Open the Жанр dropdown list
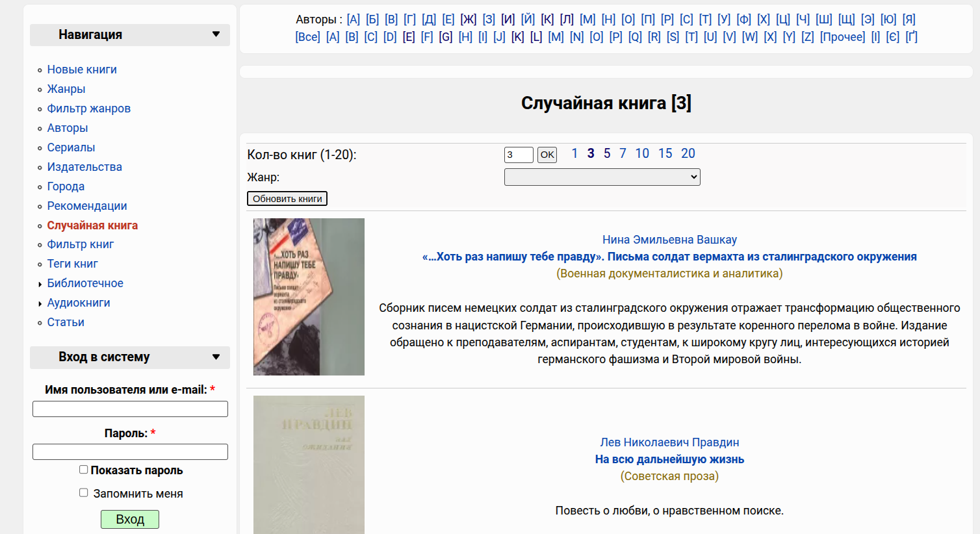Screen dimensions: 980x534 point(602,177)
